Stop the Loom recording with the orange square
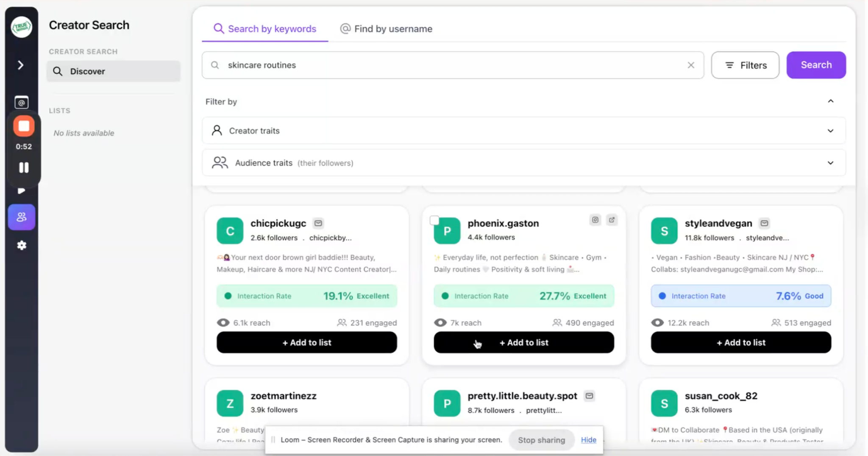Image resolution: width=868 pixels, height=456 pixels. [x=24, y=126]
